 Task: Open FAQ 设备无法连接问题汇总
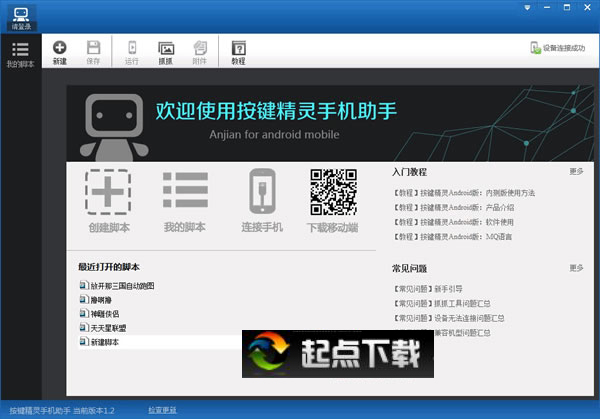pos(449,318)
